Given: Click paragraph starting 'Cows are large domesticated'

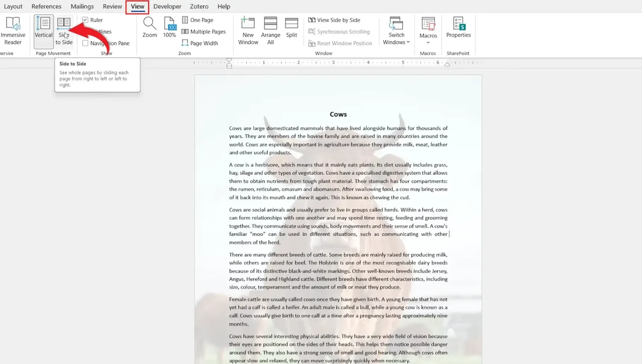Looking at the screenshot, I should click(338, 140).
